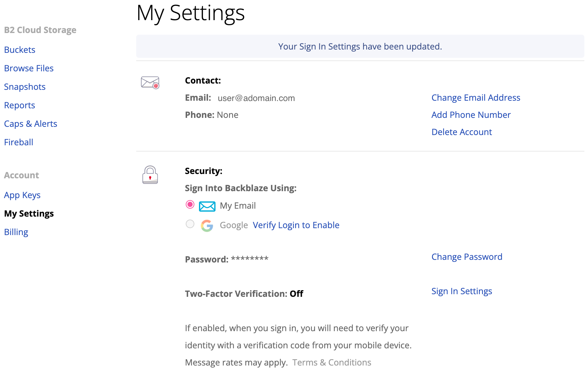Select the My Email sign-in radio button
This screenshot has width=588, height=382.
pyautogui.click(x=190, y=205)
